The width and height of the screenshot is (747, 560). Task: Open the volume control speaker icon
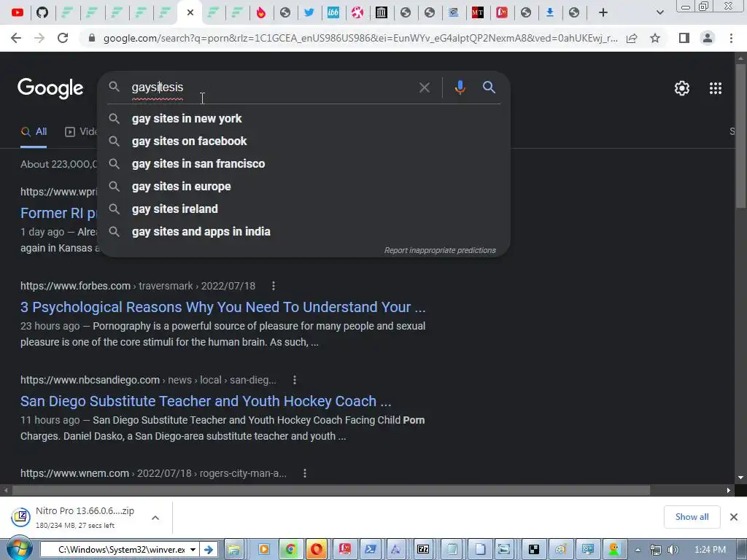[x=673, y=550]
